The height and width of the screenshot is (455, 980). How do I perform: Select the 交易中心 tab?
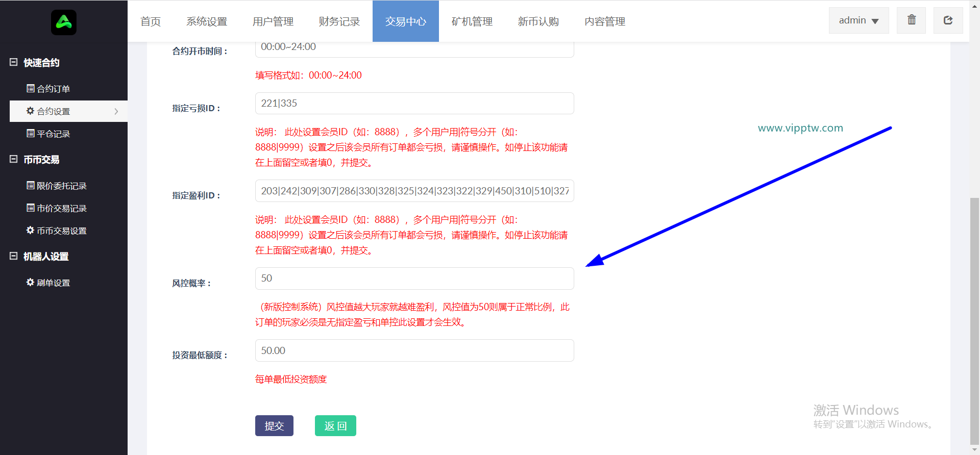click(x=406, y=21)
